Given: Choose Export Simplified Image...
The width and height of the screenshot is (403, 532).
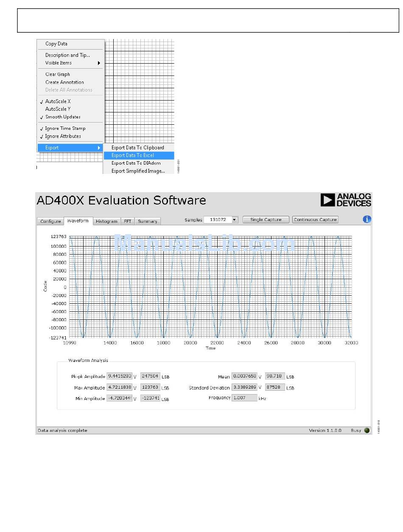Looking at the screenshot, I should pos(139,171).
